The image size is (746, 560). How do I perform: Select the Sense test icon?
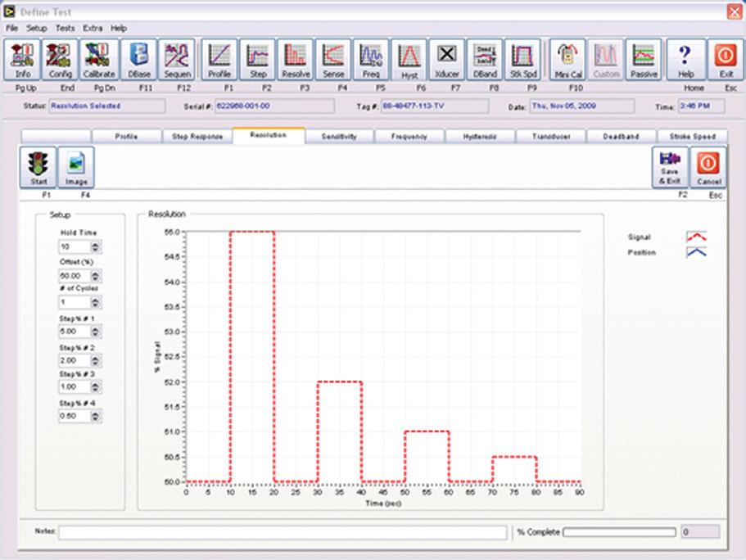pos(333,60)
